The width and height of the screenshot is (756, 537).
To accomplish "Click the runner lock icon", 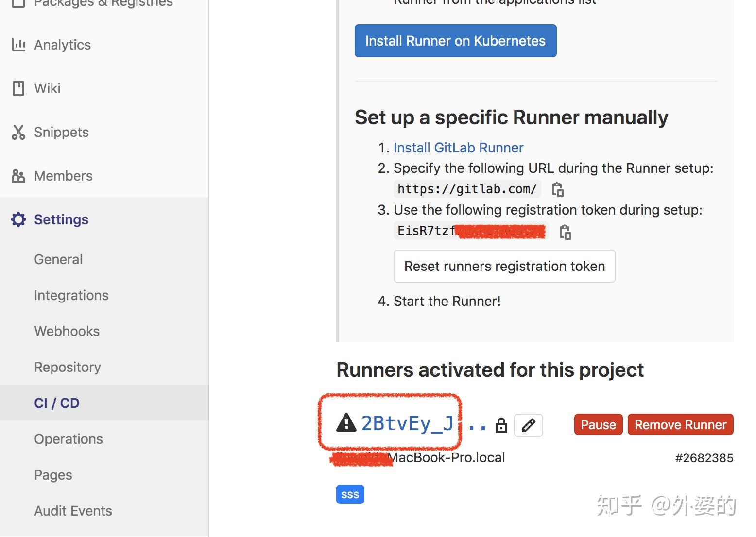I will (501, 426).
